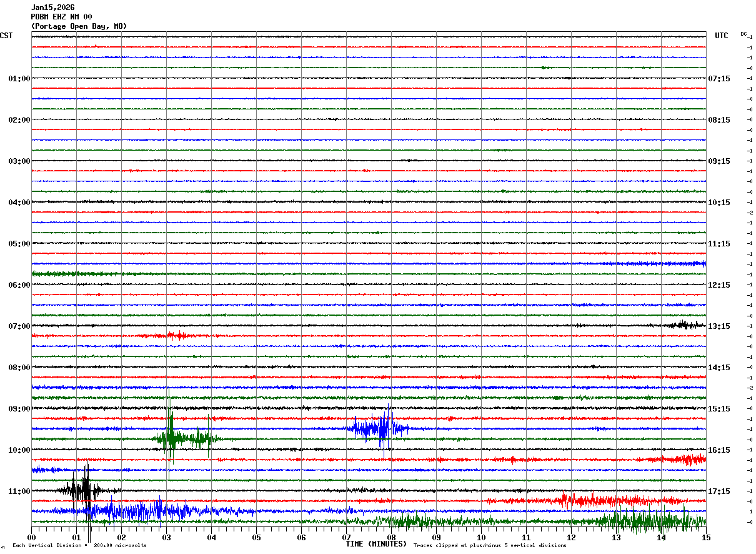The height and width of the screenshot is (554, 756).
Task: Click minute 15 on the time axis
Action: point(706,537)
